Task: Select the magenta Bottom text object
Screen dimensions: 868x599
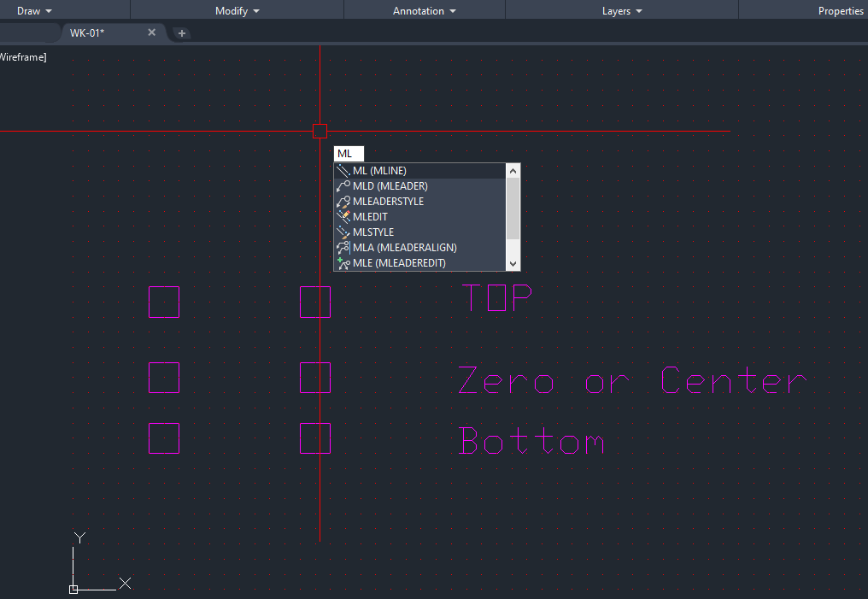Action: (x=531, y=442)
